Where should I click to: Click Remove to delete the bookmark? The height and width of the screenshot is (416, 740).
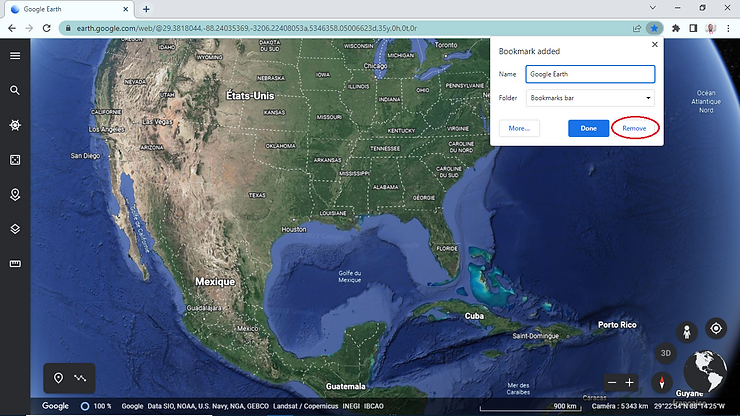(x=634, y=128)
